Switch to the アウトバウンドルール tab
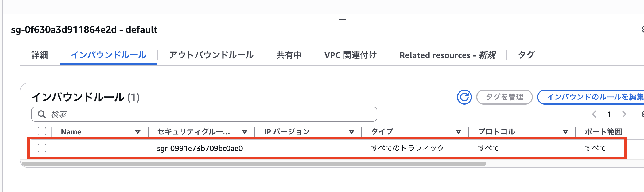Image resolution: width=644 pixels, height=192 pixels. pyautogui.click(x=211, y=55)
